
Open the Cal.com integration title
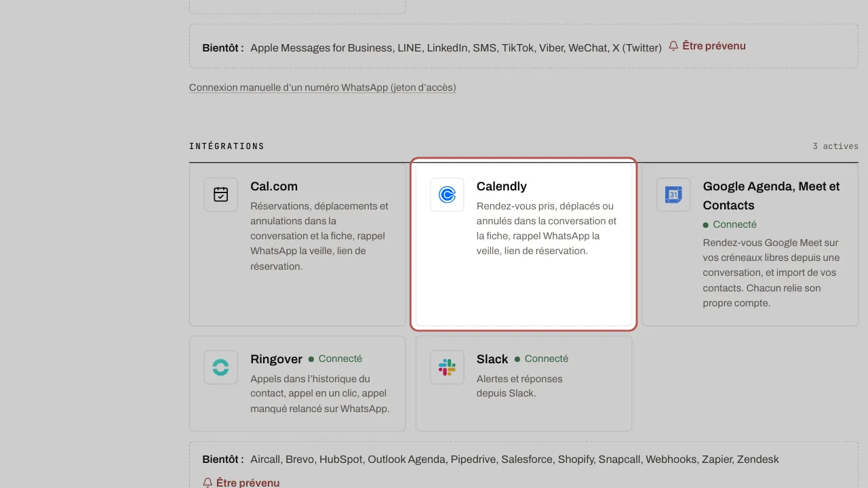tap(274, 186)
